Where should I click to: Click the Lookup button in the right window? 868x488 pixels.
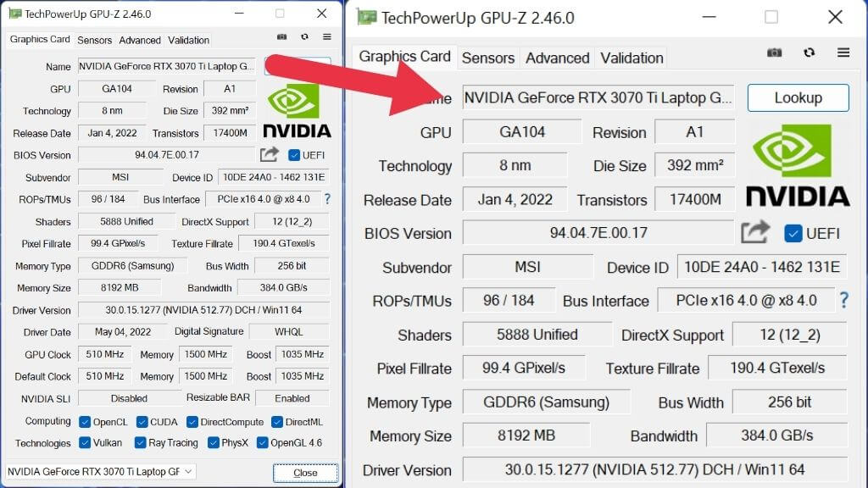798,98
